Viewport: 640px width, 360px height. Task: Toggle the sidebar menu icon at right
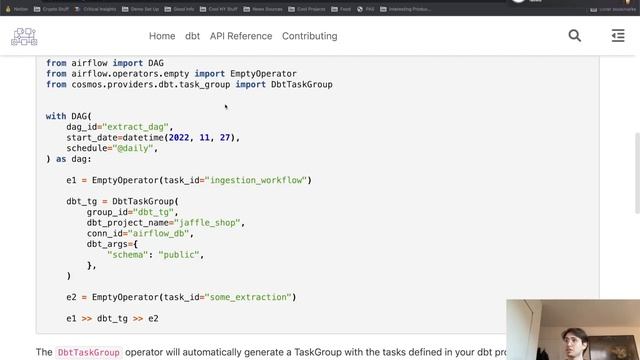coord(618,36)
